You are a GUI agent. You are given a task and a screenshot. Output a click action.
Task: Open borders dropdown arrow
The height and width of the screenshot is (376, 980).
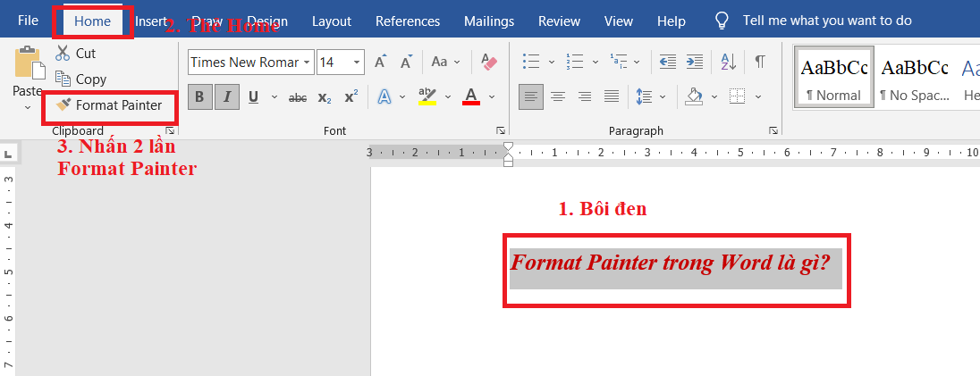tap(758, 97)
